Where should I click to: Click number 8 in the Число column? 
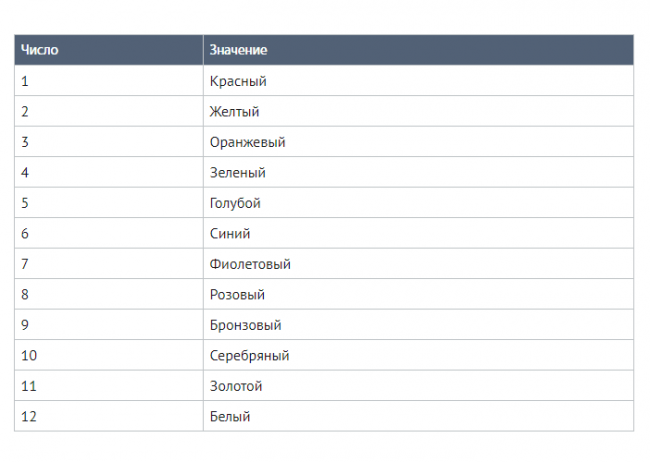pos(25,294)
